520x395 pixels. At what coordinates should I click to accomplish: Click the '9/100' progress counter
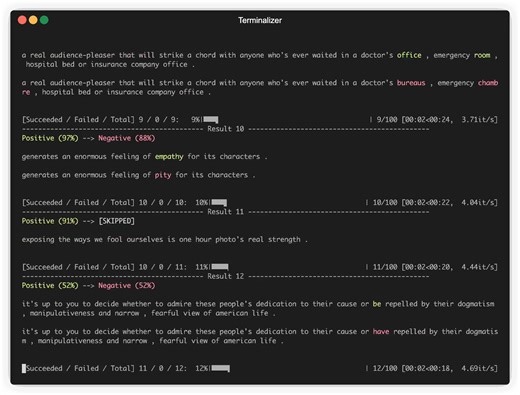tap(387, 120)
